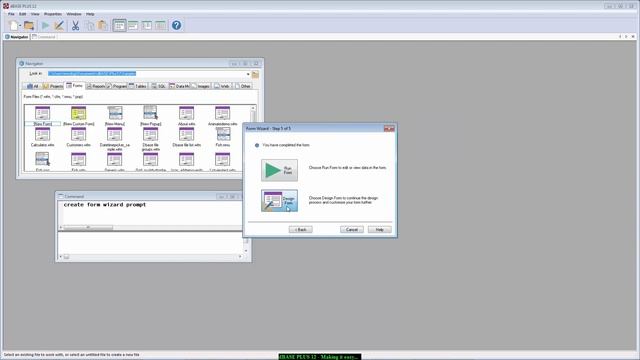
Task: Click the 'create form wizard prompt' command text
Action: 105,204
